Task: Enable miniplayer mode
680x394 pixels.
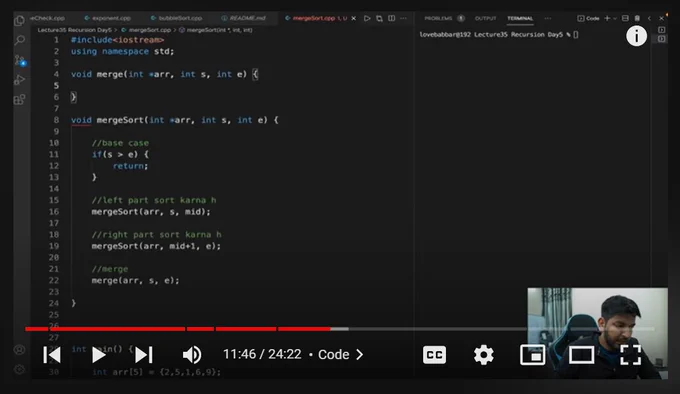Action: [x=533, y=355]
